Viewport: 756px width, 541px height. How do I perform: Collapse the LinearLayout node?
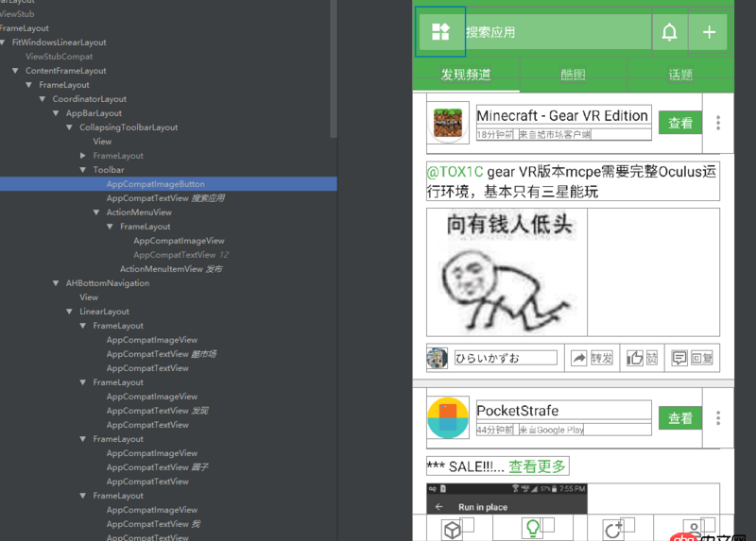(x=69, y=312)
